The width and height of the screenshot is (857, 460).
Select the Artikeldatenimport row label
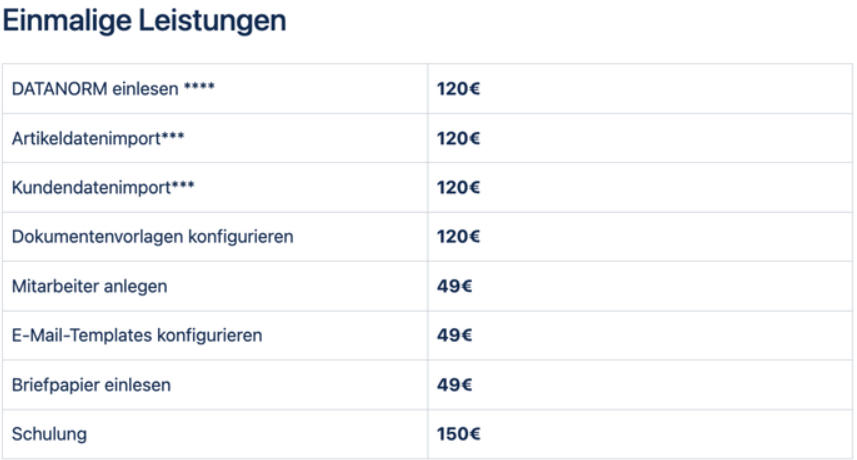(x=98, y=138)
